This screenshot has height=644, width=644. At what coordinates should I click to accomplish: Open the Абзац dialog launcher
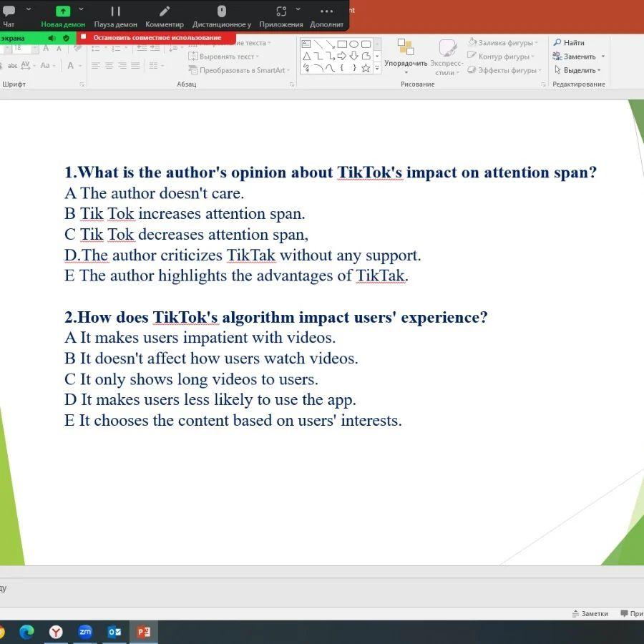(x=292, y=84)
